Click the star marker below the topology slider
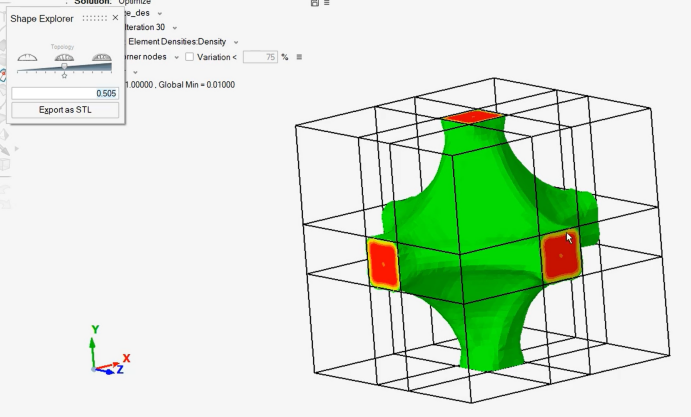Viewport: 691px width, 417px height. click(x=64, y=76)
